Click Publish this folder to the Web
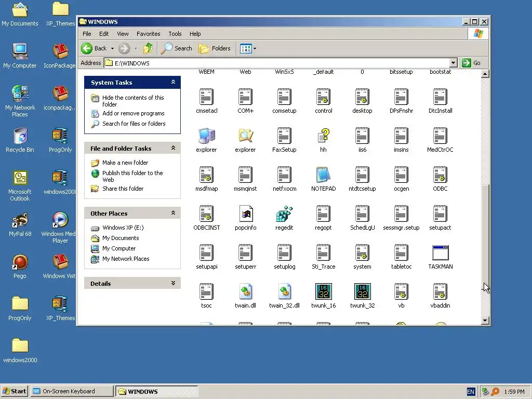This screenshot has height=399, width=532. coord(132,176)
